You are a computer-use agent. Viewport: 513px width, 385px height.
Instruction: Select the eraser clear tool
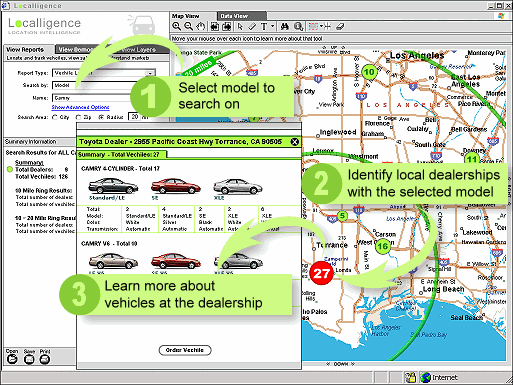pos(340,26)
